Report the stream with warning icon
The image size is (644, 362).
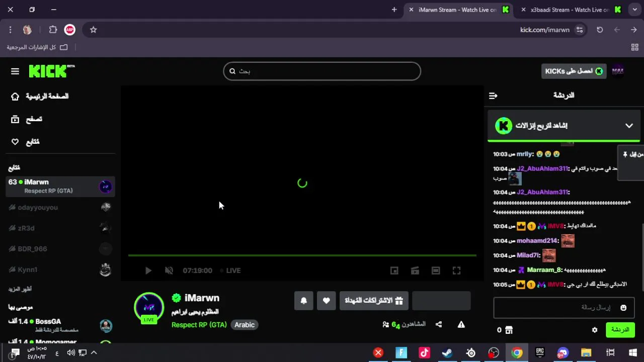point(461,325)
